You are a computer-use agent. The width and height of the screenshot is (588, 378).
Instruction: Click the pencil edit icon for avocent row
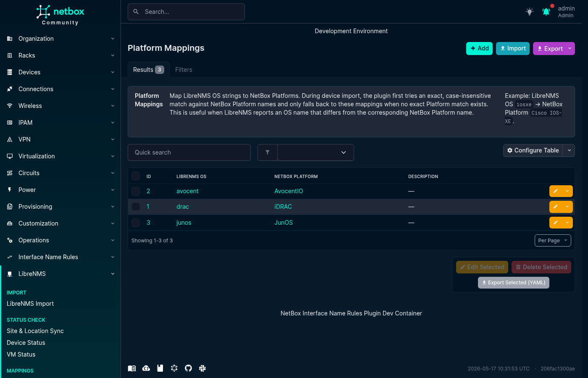coord(555,191)
